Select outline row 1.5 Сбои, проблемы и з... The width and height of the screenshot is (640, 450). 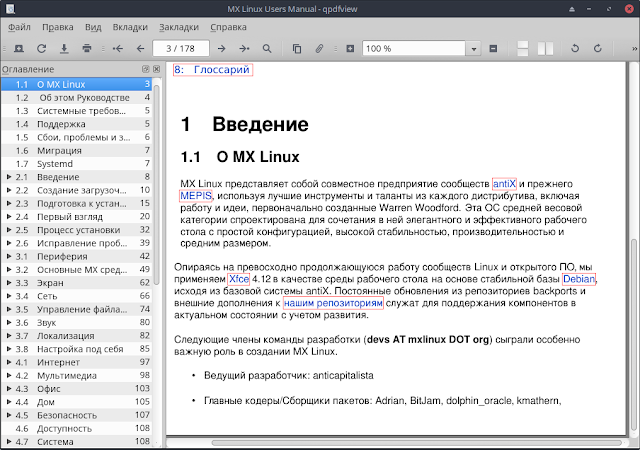pos(76,137)
